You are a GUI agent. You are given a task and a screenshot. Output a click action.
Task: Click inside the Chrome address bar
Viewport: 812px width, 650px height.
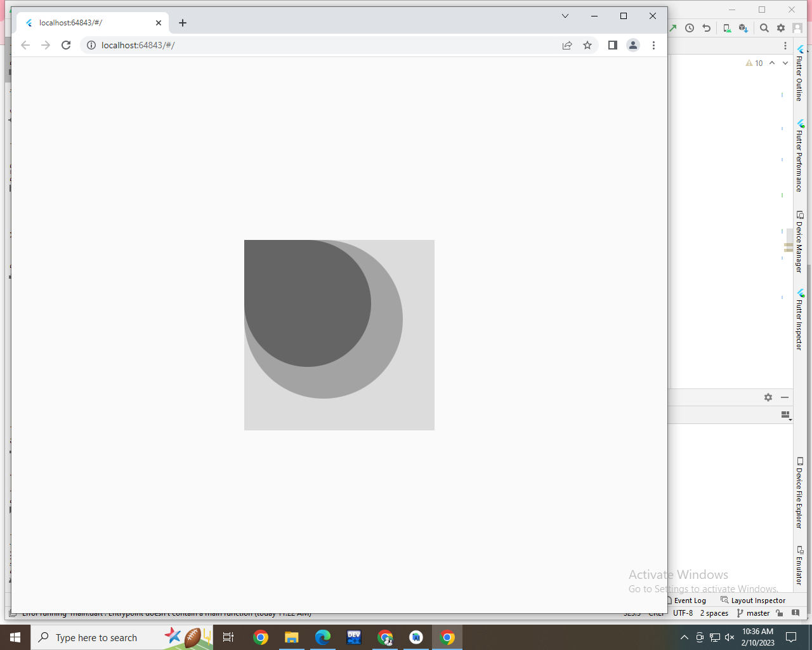pos(254,45)
